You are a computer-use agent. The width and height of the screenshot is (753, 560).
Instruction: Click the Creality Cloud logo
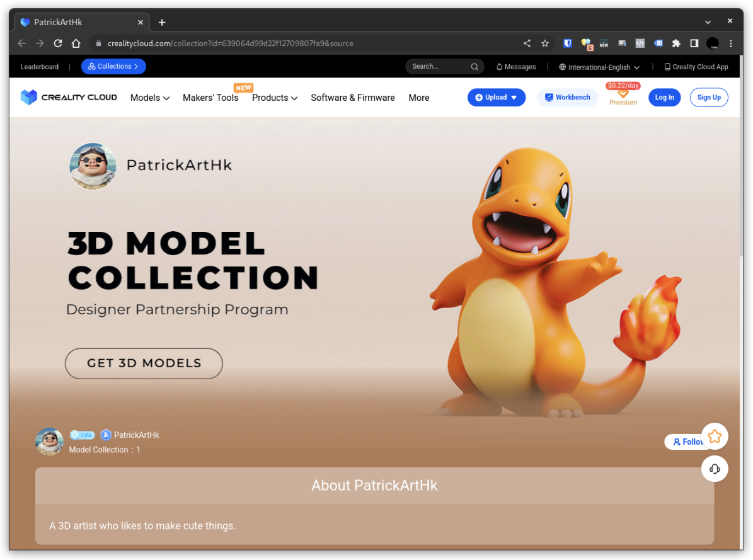68,97
